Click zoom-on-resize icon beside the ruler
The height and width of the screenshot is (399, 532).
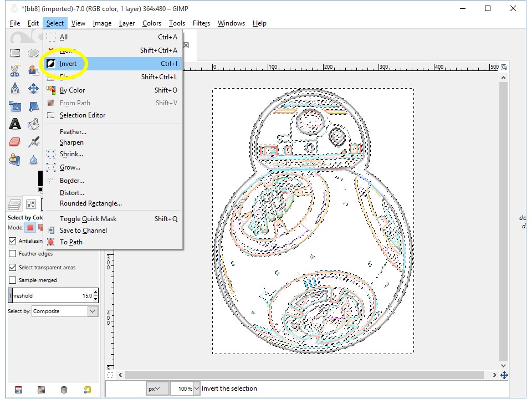click(504, 67)
